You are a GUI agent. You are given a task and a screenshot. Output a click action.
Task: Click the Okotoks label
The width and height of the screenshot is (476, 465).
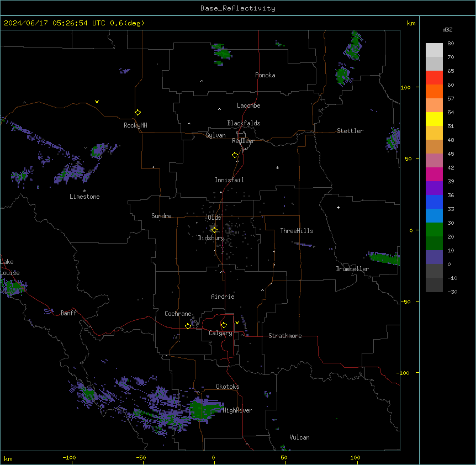pyautogui.click(x=228, y=387)
